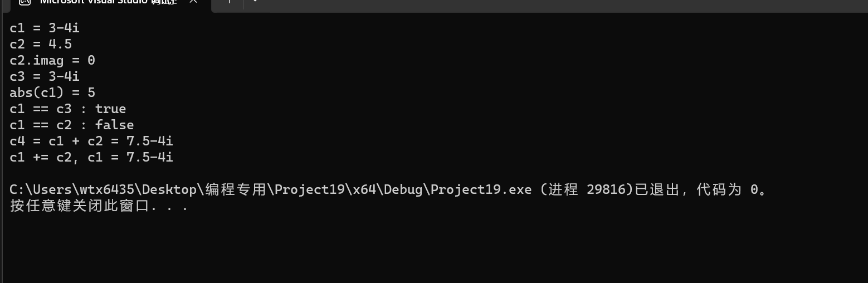This screenshot has height=283, width=868.
Task: Click the word "true" in comparison output
Action: tap(110, 109)
